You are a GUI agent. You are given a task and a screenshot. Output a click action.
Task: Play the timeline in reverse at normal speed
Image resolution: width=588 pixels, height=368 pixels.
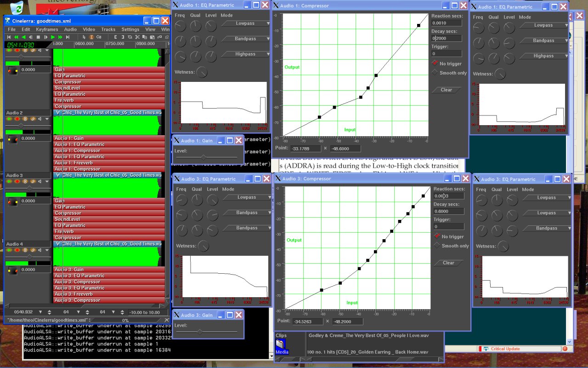click(x=23, y=37)
